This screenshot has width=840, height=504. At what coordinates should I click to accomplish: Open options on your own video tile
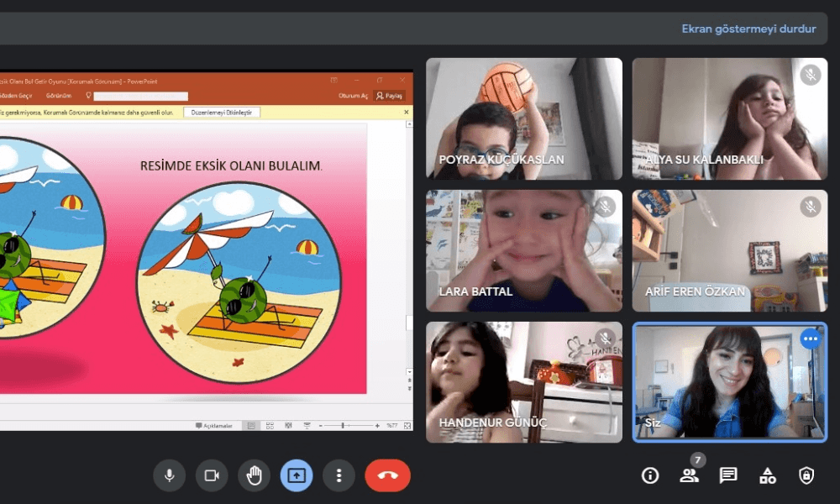click(811, 339)
